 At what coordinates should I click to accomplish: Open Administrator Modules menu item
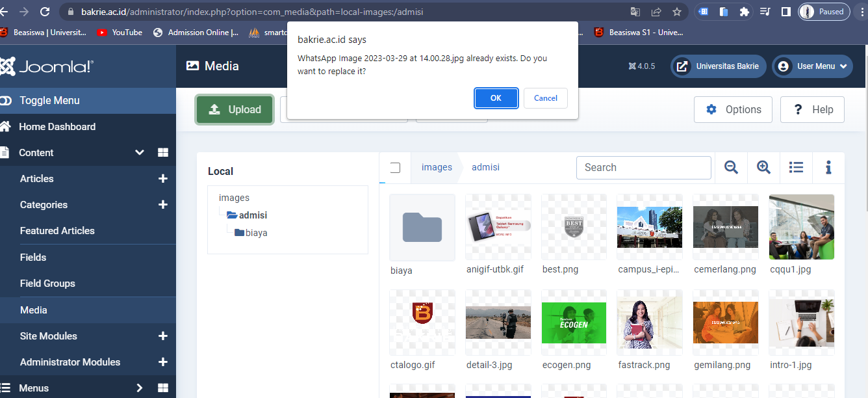click(x=70, y=362)
